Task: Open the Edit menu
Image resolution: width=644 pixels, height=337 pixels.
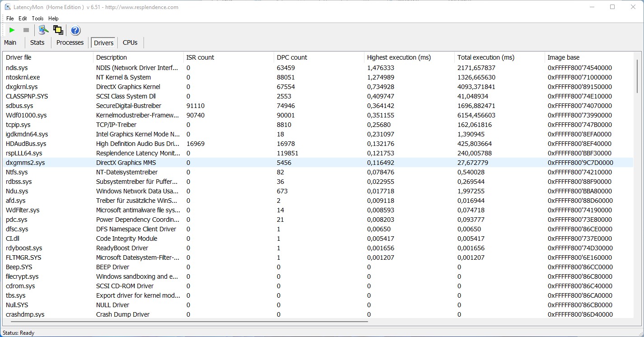Action: coord(23,19)
